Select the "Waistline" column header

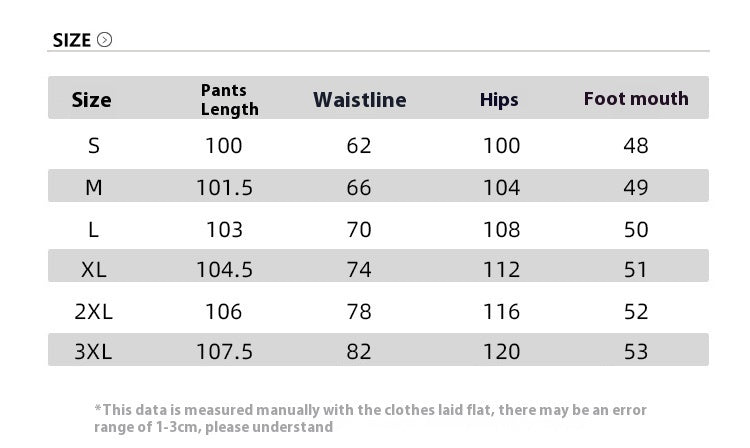point(359,100)
